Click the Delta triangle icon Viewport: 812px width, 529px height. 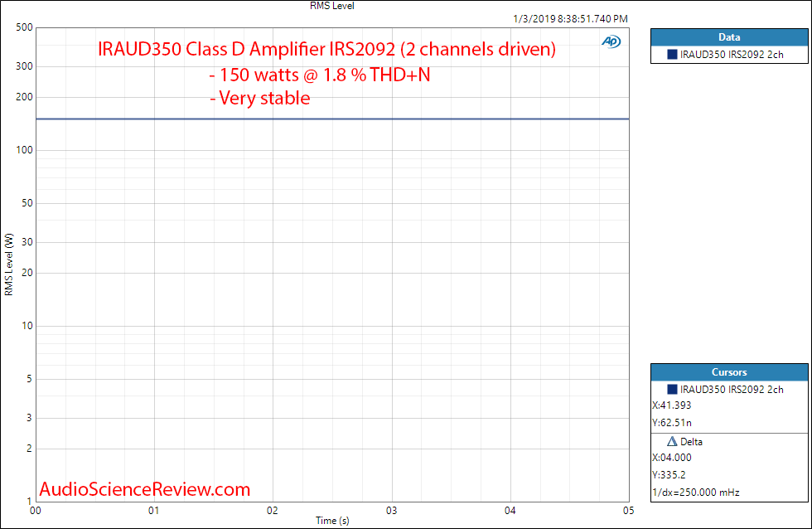coord(672,441)
